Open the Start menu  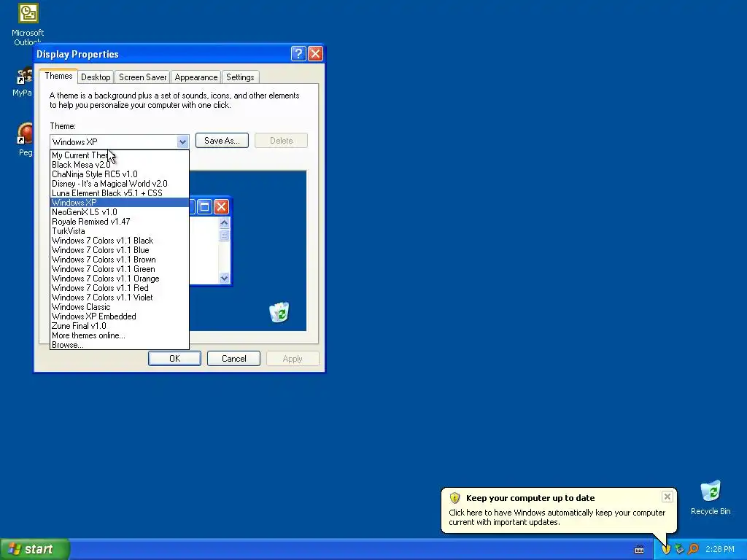pos(34,549)
